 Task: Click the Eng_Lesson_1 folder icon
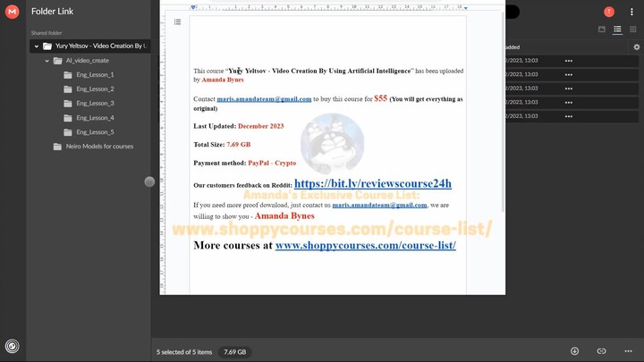68,75
